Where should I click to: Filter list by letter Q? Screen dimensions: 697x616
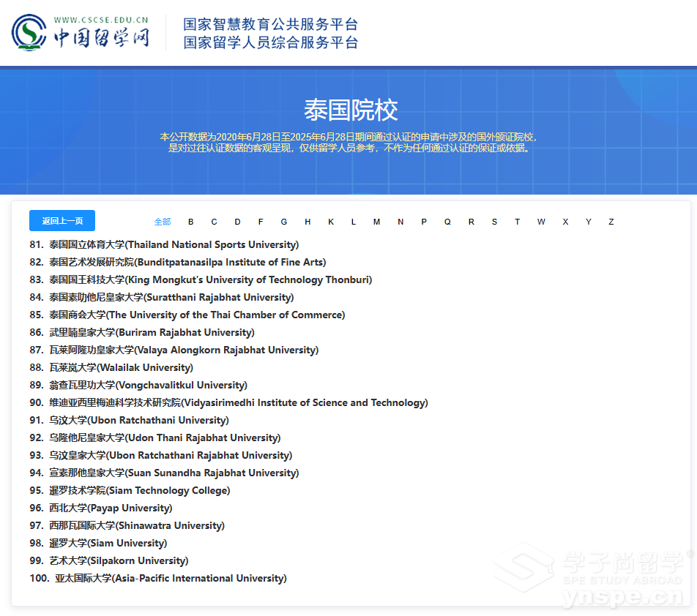pyautogui.click(x=447, y=222)
